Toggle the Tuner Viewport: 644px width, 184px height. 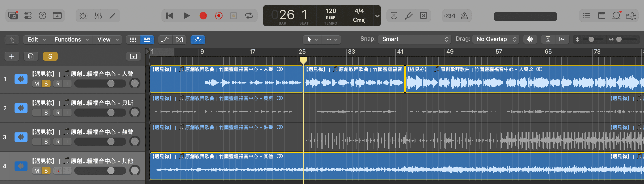coord(409,16)
